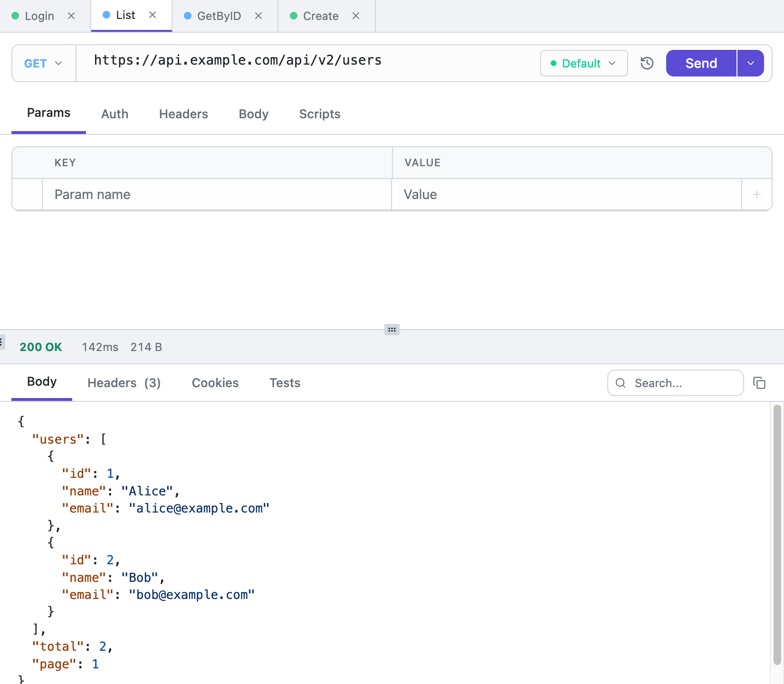Select the response Body tab
The image size is (784, 684).
42,382
